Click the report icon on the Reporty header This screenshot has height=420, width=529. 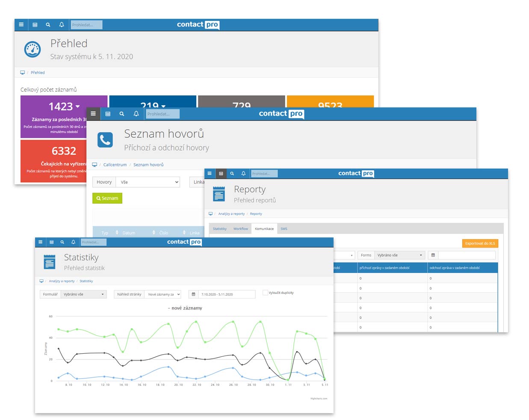point(219,194)
